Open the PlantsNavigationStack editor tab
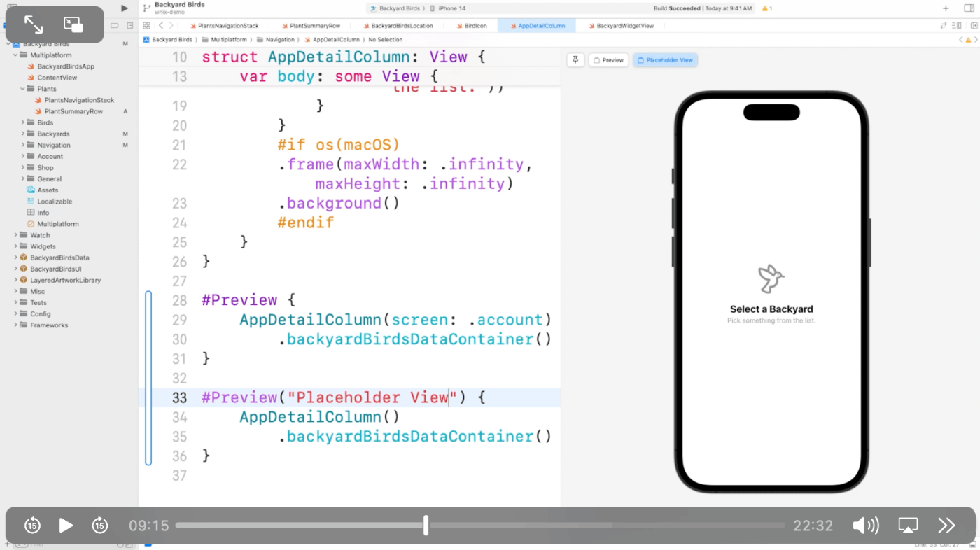The image size is (980, 550). point(224,26)
